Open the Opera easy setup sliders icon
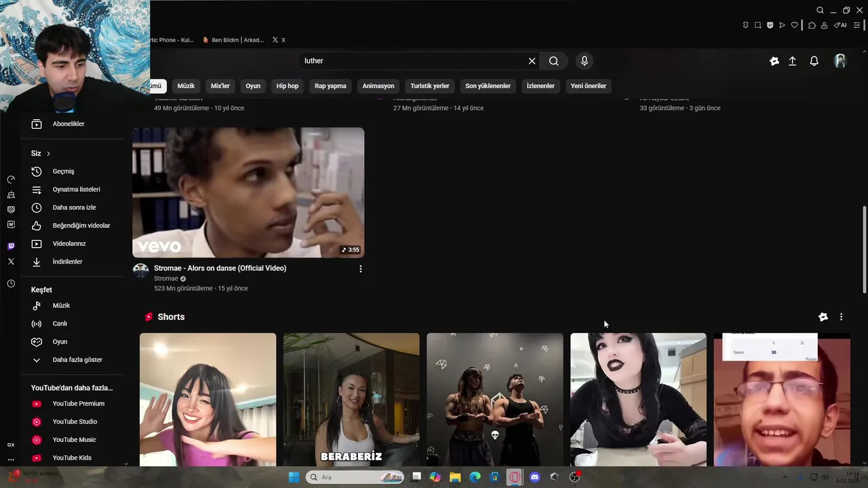 pyautogui.click(x=857, y=25)
